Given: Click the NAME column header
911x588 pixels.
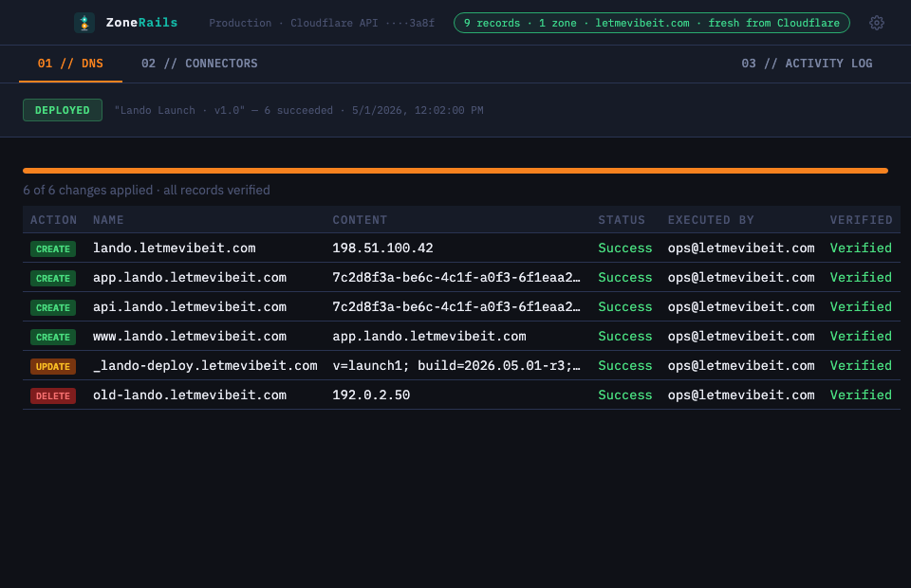Looking at the screenshot, I should click(108, 220).
